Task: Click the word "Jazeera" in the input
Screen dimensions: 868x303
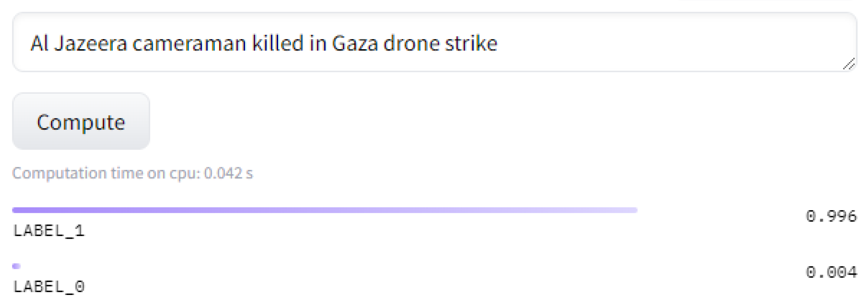Action: (90, 44)
